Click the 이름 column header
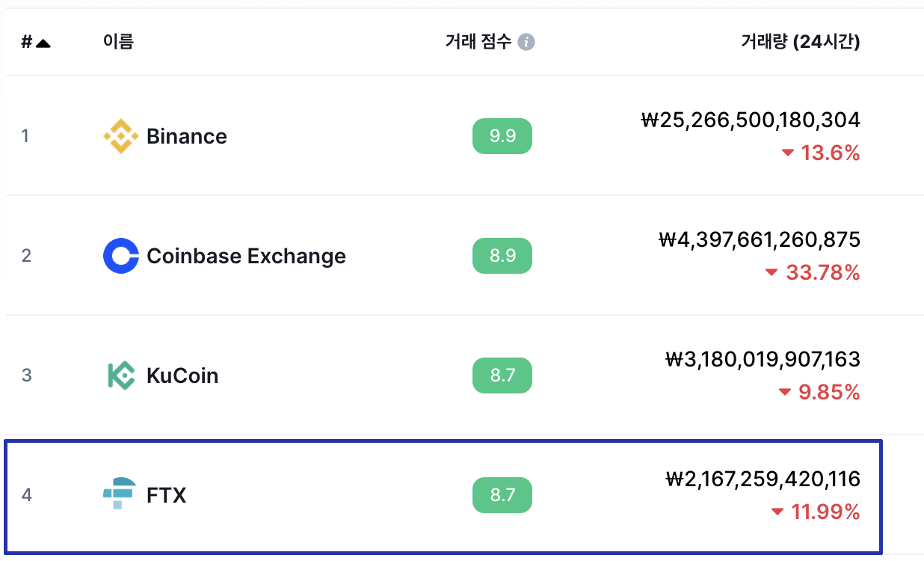 (x=117, y=42)
